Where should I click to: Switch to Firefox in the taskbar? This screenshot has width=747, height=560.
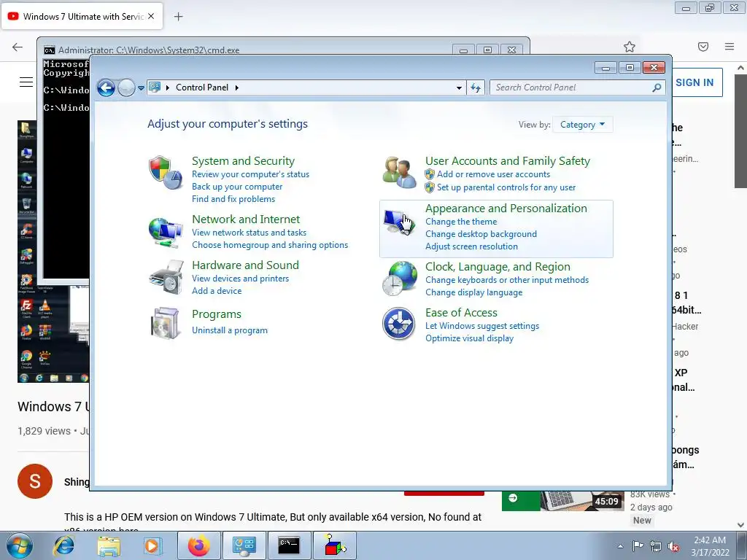click(198, 545)
